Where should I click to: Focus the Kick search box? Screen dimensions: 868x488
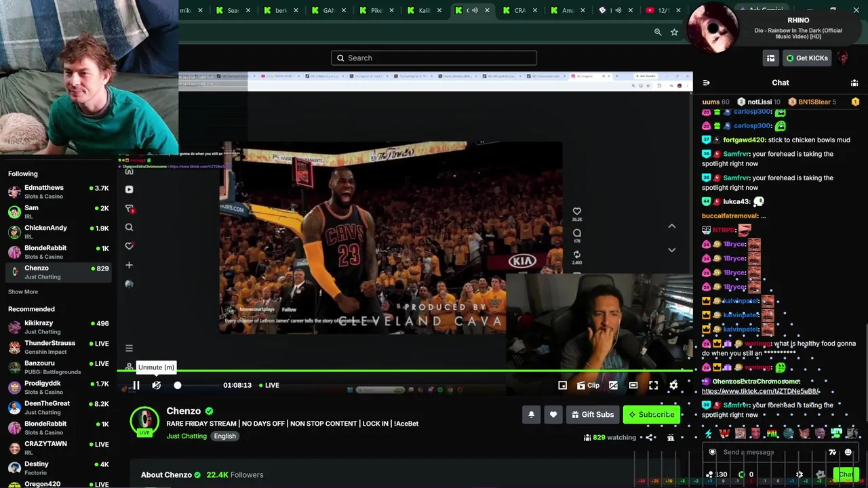[x=434, y=58]
